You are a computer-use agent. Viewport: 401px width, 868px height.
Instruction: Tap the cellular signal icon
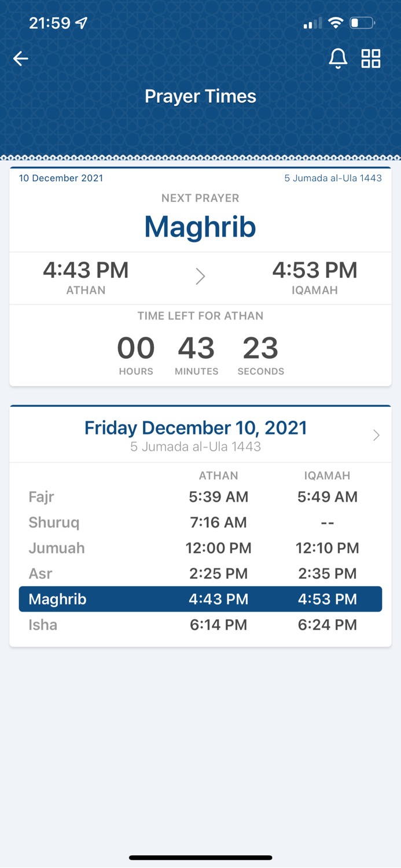point(310,23)
